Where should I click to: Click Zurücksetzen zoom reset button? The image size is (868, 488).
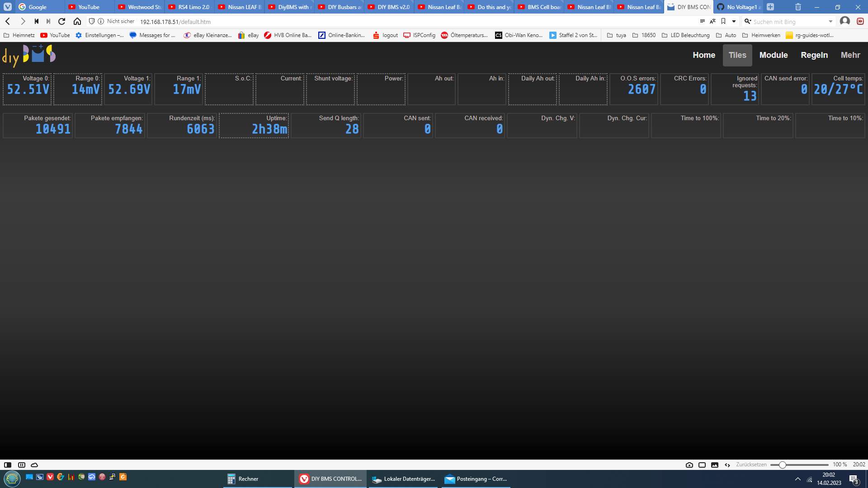pos(751,465)
